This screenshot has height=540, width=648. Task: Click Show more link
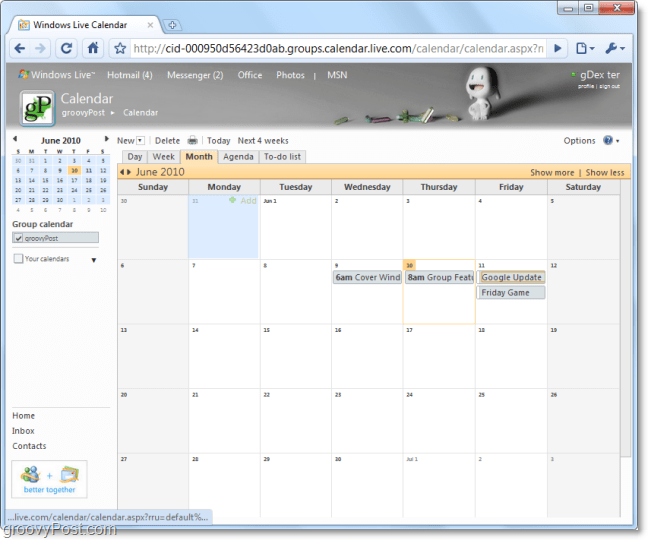(552, 172)
